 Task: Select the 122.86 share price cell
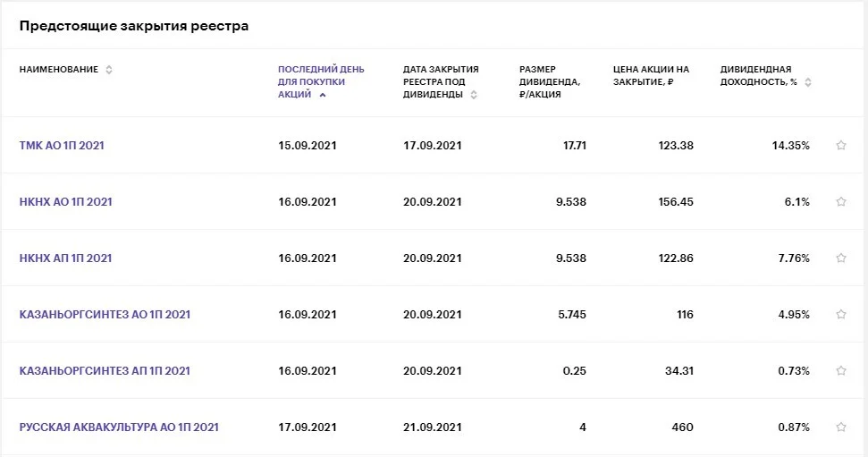[675, 258]
